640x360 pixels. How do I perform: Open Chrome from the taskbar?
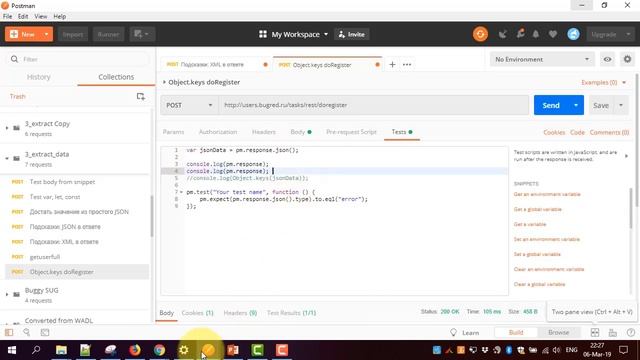point(159,350)
